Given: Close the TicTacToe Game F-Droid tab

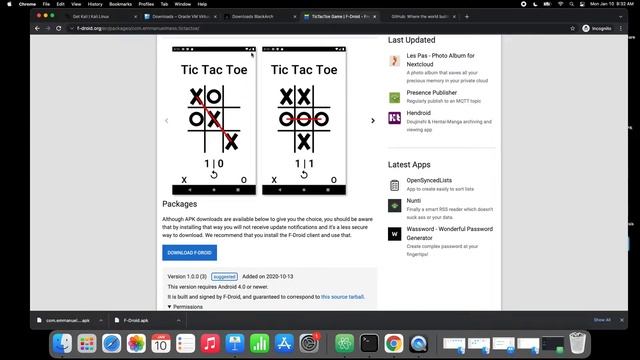Looking at the screenshot, I should point(374,17).
